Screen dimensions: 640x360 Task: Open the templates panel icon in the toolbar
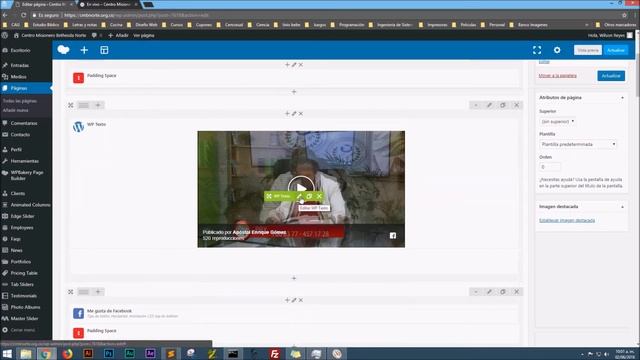coord(104,50)
